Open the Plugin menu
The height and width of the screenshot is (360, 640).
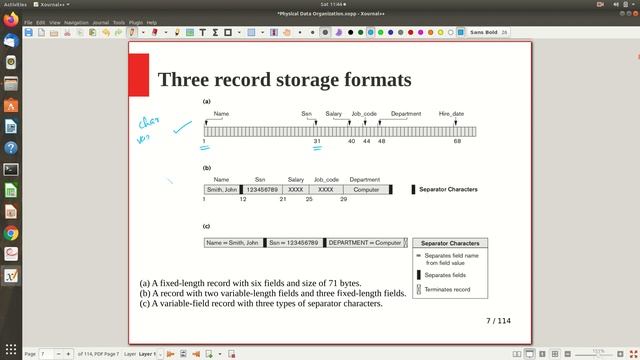click(x=136, y=22)
